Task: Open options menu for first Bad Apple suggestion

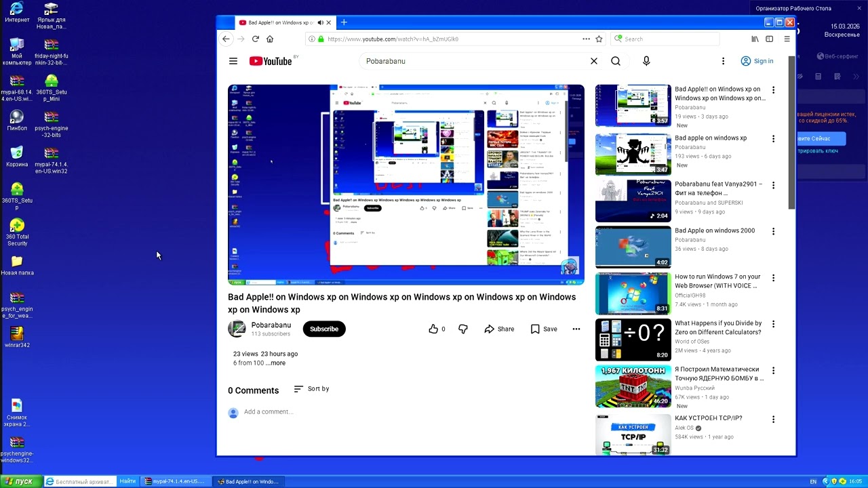Action: 773,90
